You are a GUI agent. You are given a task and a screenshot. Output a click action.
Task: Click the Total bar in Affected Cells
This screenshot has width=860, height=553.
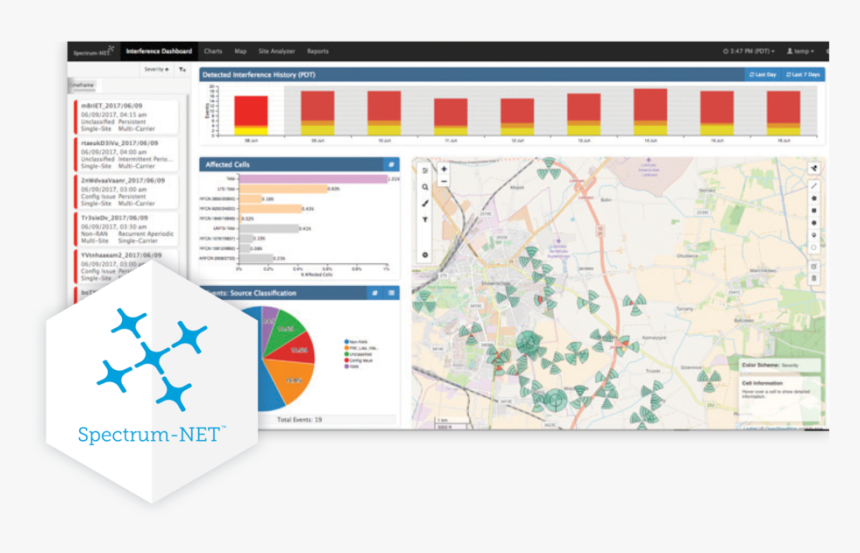pos(314,179)
